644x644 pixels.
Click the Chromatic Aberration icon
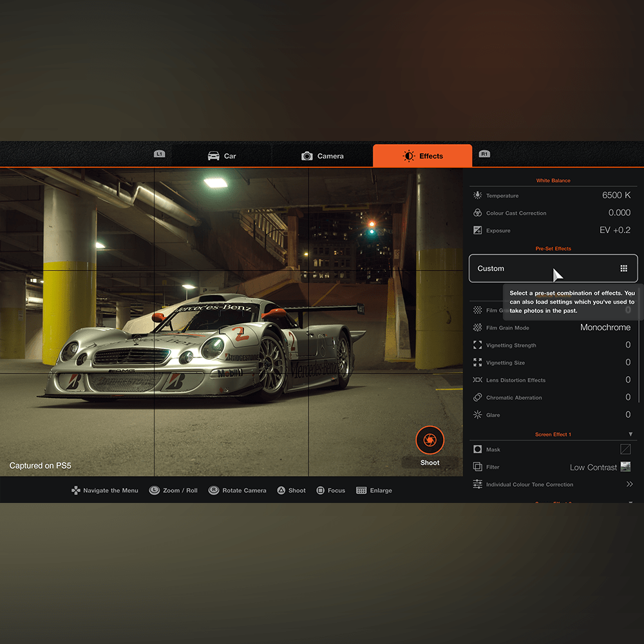(x=477, y=397)
